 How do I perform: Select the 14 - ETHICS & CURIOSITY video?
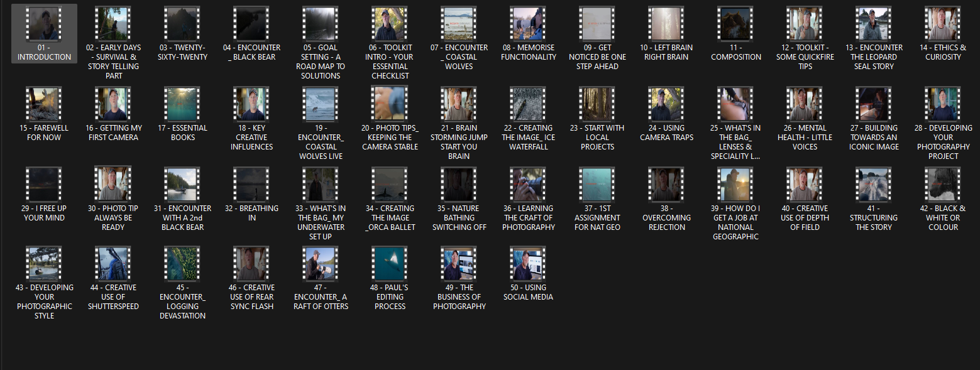point(943,24)
